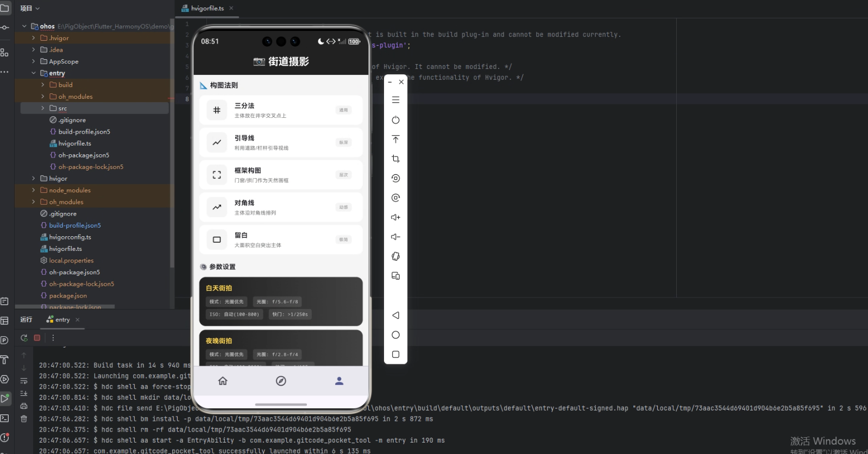Open hvigorconfig.ts file
This screenshot has height=454, width=868.
tap(70, 237)
